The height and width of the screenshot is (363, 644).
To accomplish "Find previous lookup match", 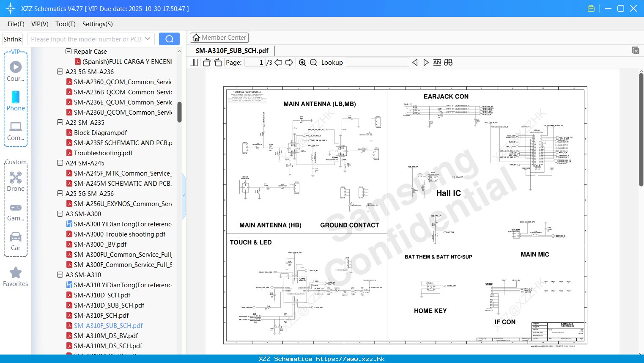I will click(x=415, y=62).
